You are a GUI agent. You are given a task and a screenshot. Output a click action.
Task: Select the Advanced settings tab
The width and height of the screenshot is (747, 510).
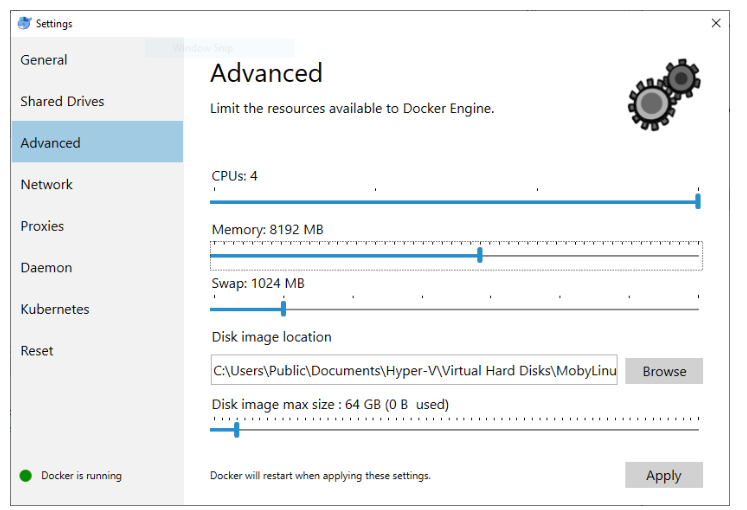[97, 142]
